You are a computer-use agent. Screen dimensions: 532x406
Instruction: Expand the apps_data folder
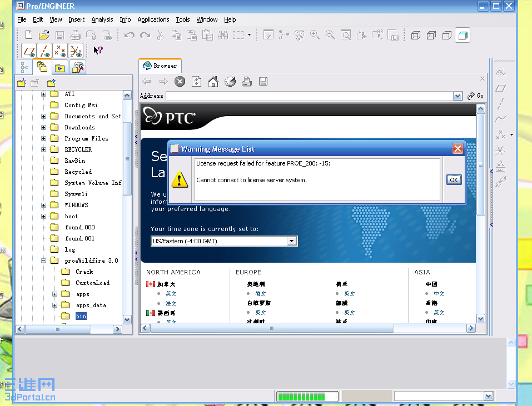click(x=54, y=305)
